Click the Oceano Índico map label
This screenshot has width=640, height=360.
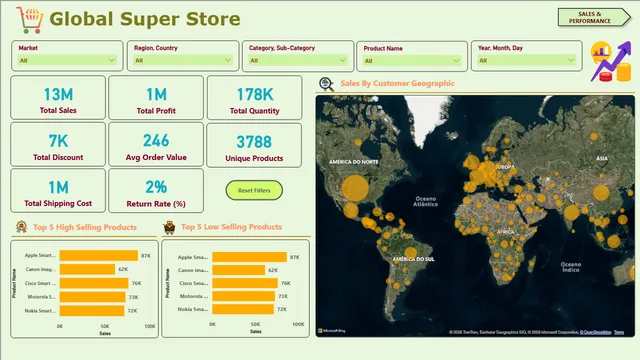point(571,267)
